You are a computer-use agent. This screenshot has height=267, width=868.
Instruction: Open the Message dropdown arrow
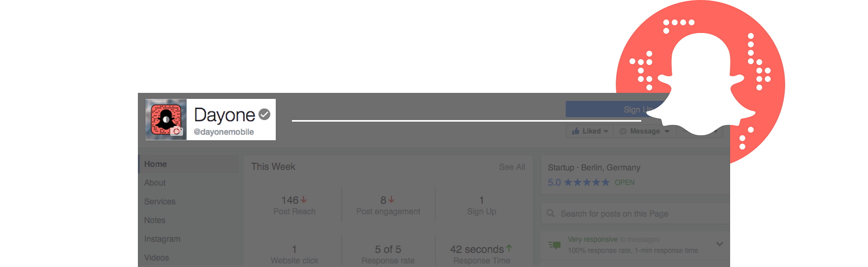coord(667,131)
